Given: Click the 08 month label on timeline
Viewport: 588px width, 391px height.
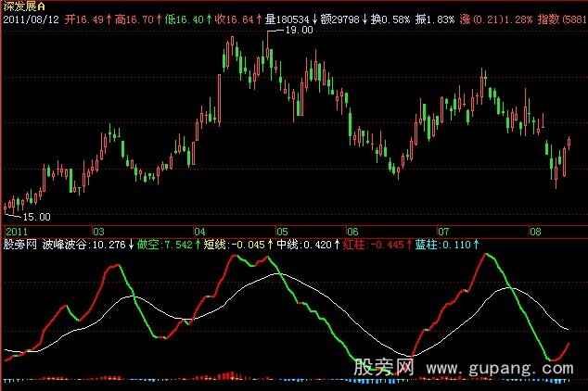Looking at the screenshot, I should [530, 231].
